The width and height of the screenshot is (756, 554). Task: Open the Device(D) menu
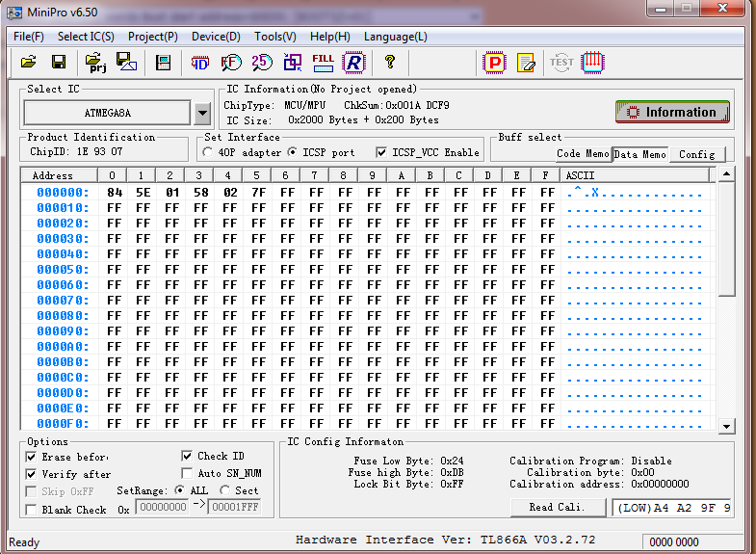(216, 37)
